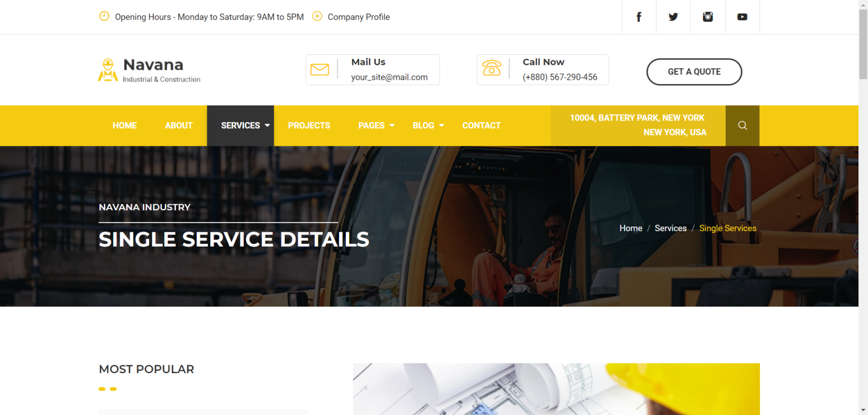Click the opening hours clock icon
Viewport: 868px width, 415px height.
[x=104, y=16]
